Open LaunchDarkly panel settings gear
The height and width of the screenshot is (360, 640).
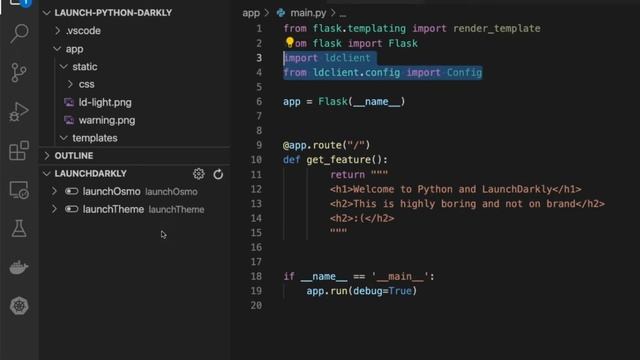point(199,174)
